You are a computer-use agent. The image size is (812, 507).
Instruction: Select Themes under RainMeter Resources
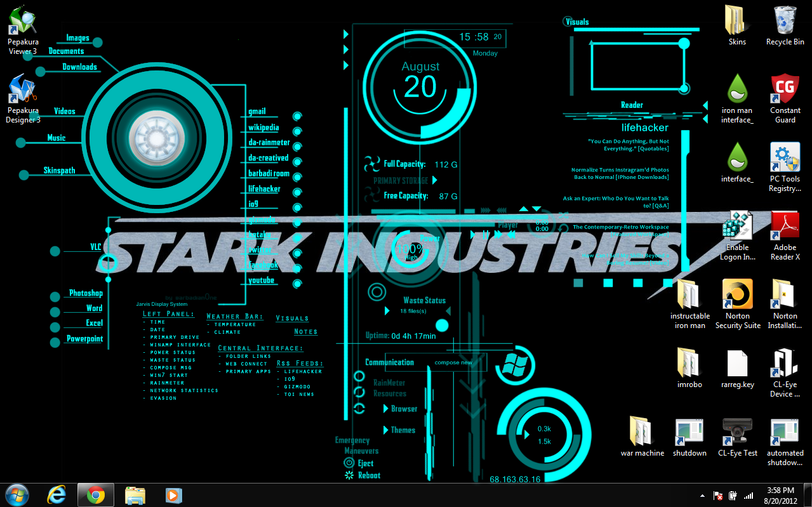tap(385, 430)
